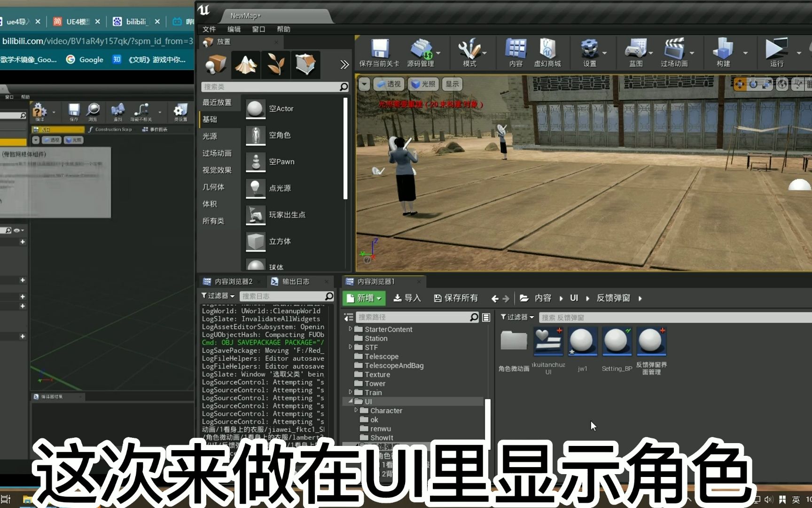The height and width of the screenshot is (508, 812).
Task: Expand the StarterContent folder
Action: click(x=350, y=329)
